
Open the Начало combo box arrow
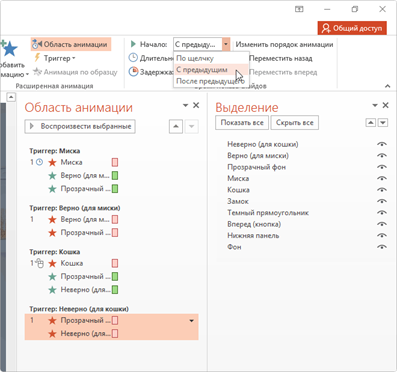coord(226,44)
